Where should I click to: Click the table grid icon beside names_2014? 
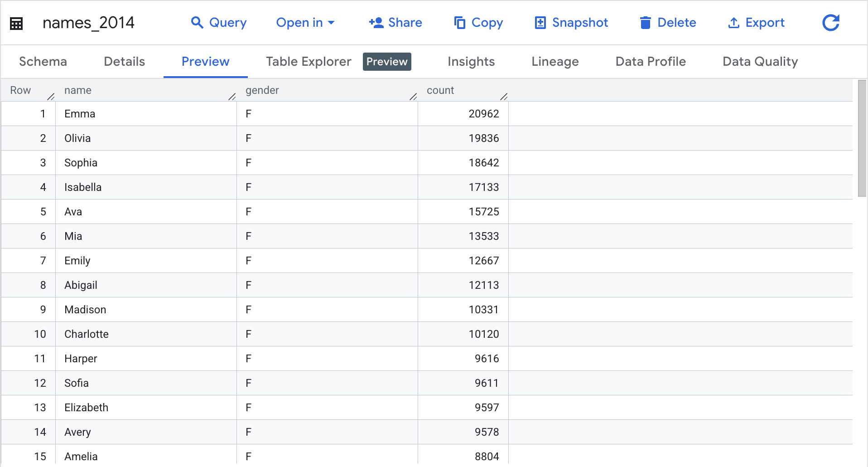(x=16, y=23)
